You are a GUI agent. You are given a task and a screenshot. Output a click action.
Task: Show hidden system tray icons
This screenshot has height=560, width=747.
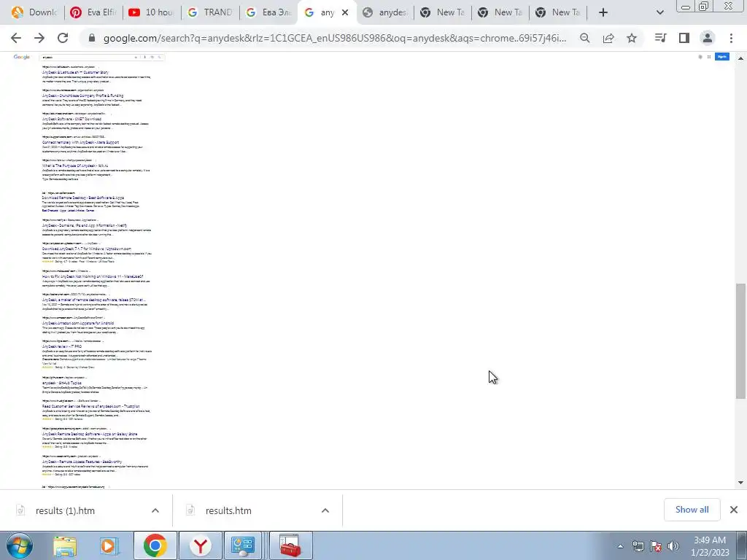coord(620,547)
